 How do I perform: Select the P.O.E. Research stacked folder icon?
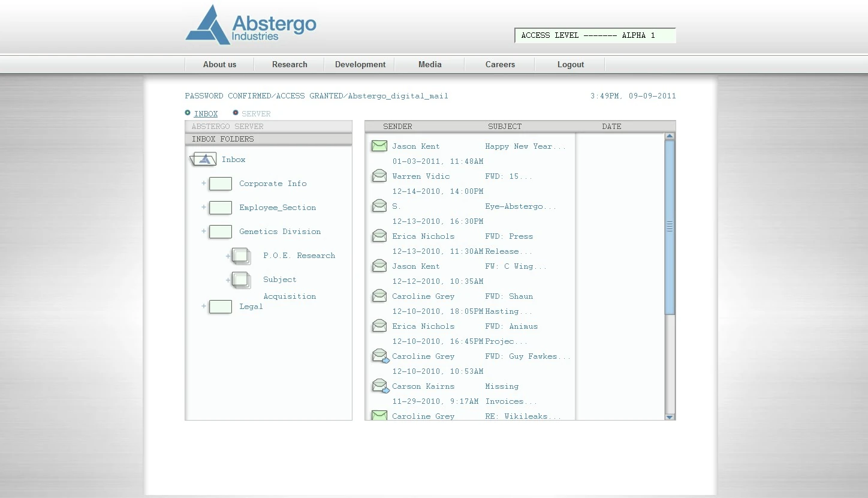click(x=241, y=256)
